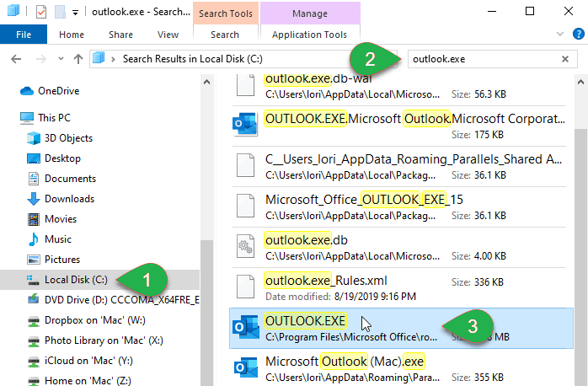This screenshot has width=588, height=386.
Task: Click the gear file icon of outlook.exe.db
Action: 245,246
